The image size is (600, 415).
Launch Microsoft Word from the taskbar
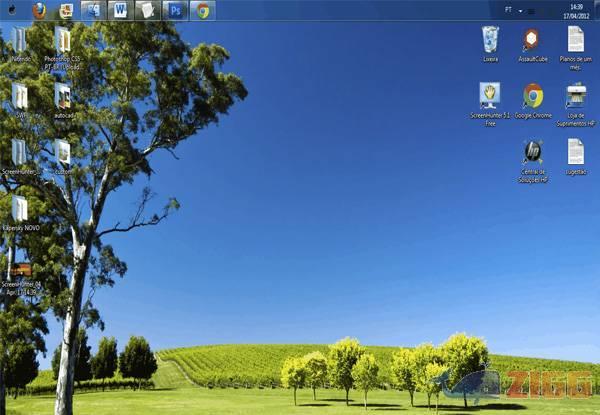click(120, 10)
